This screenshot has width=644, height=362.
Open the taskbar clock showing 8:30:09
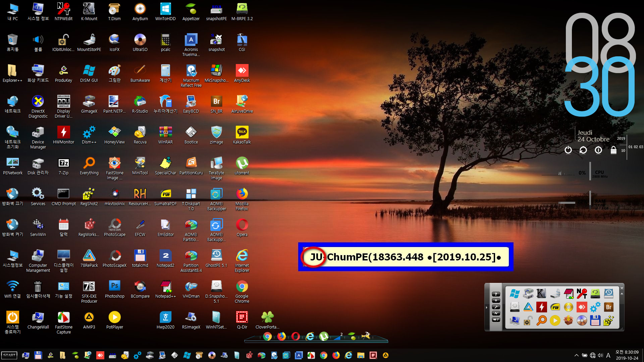[x=627, y=355]
